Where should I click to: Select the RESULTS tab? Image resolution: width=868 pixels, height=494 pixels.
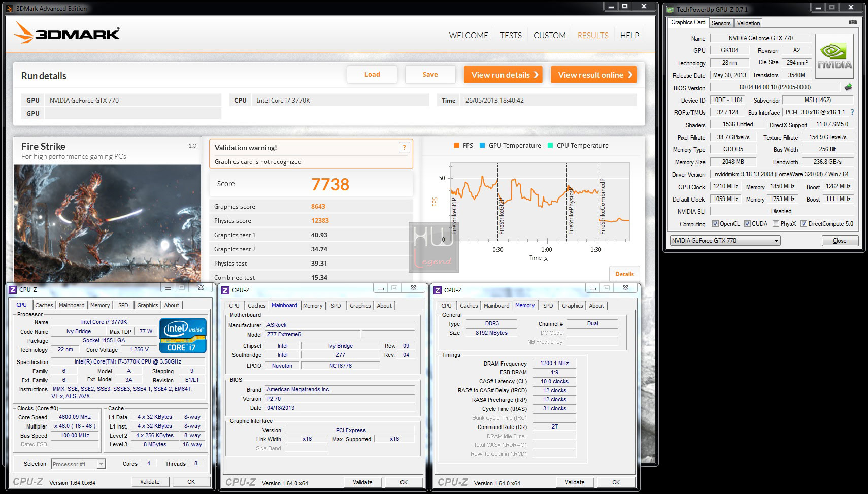click(x=593, y=35)
